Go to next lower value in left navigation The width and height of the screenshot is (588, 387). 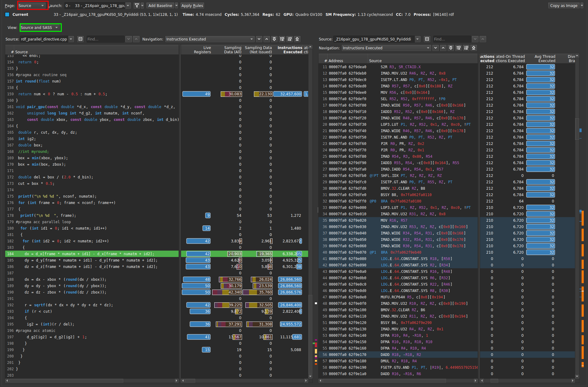(x=290, y=39)
